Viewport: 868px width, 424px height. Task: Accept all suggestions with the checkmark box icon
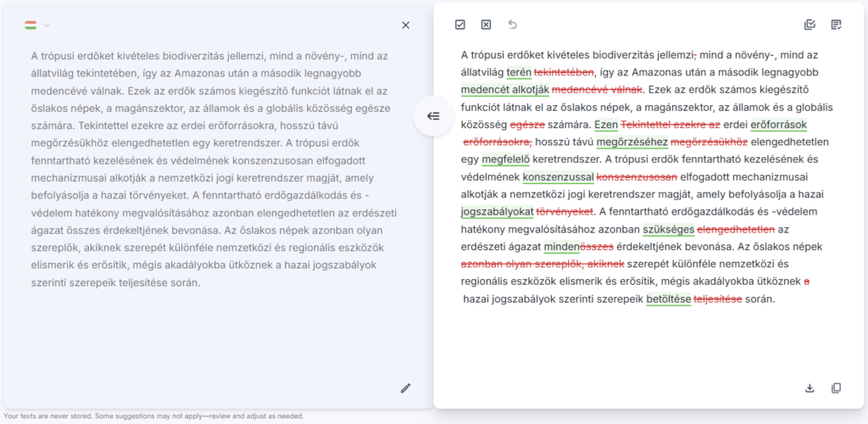point(460,25)
